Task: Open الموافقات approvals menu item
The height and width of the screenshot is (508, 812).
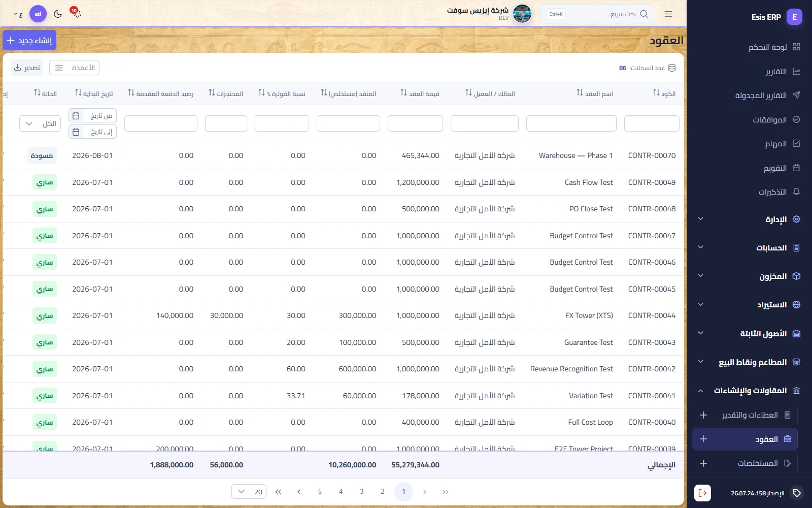Action: coord(776,119)
